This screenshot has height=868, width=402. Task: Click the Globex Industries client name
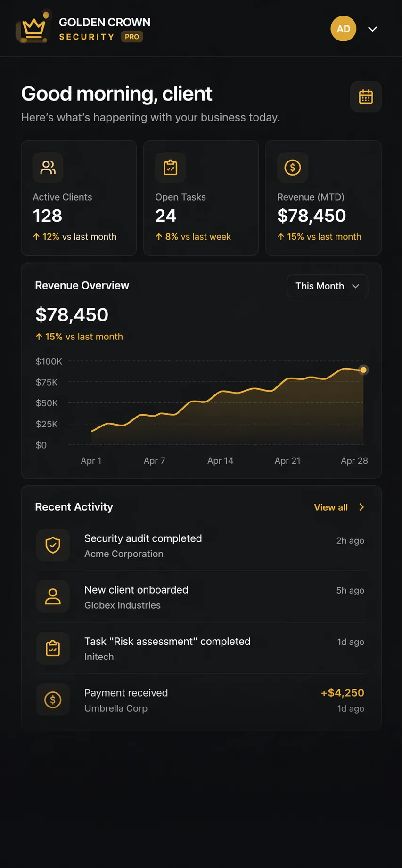[123, 605]
